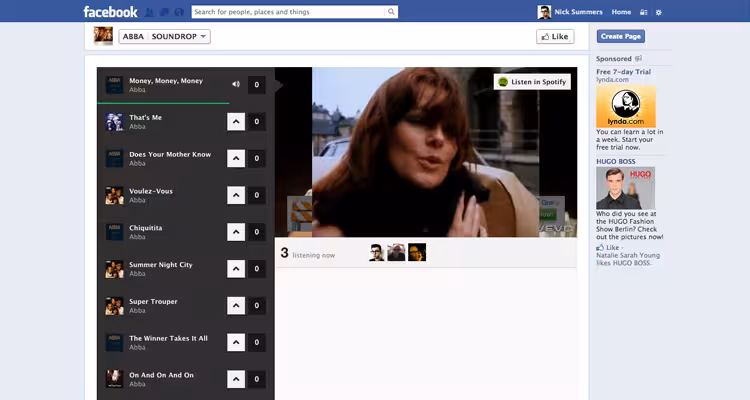
Task: Open Free 7-day Trial ad link
Action: pyautogui.click(x=623, y=72)
